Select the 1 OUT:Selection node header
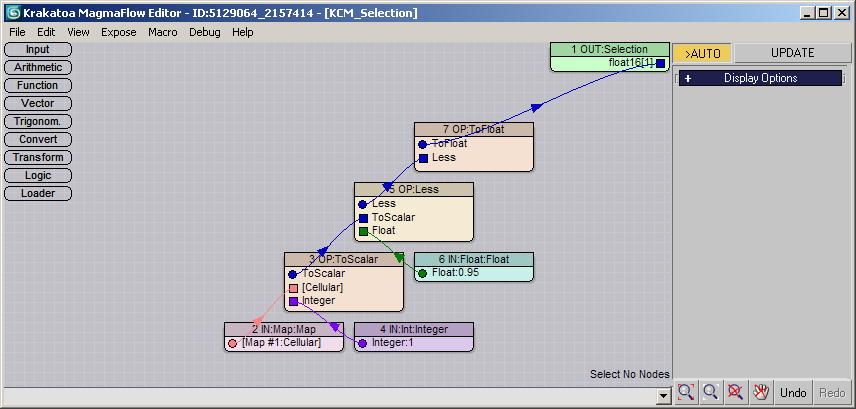The image size is (856, 409). [609, 50]
